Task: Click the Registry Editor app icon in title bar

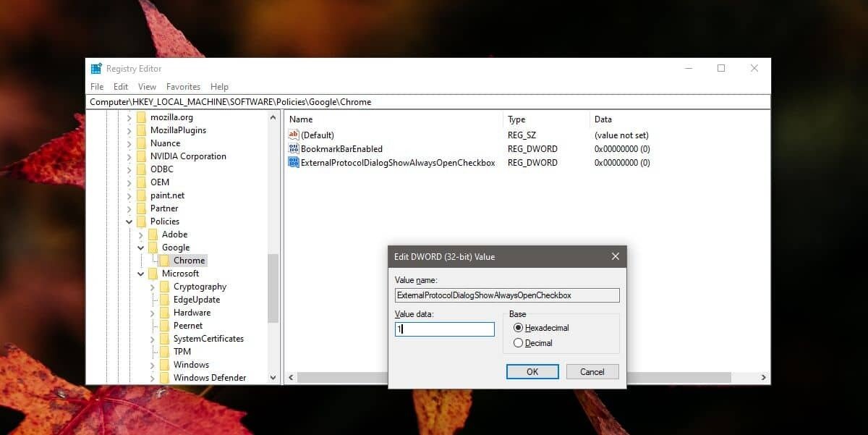Action: pos(96,68)
